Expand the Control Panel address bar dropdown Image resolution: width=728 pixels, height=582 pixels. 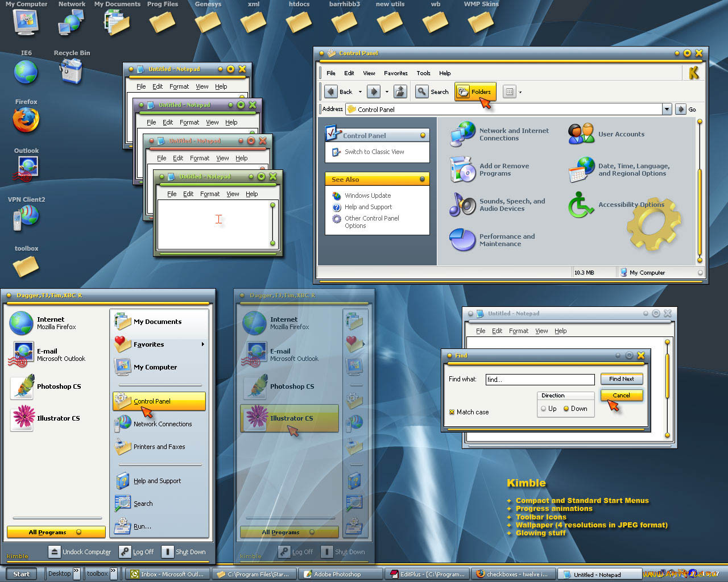coord(667,109)
